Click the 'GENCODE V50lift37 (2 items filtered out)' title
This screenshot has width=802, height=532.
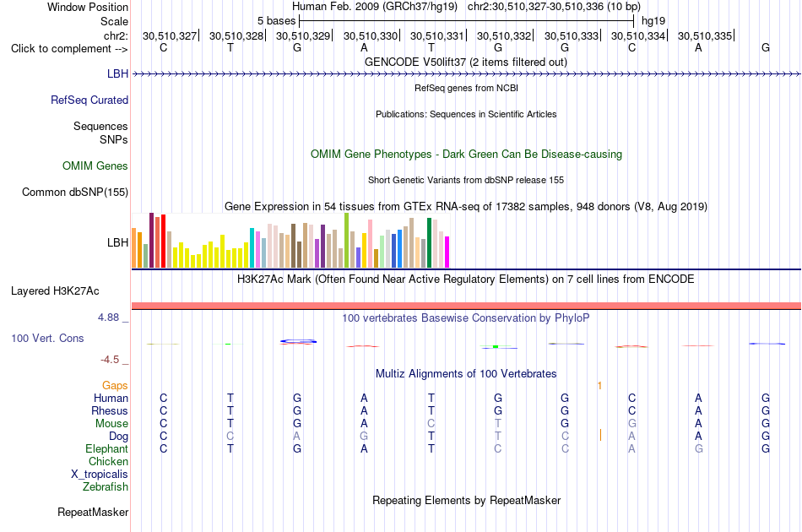pos(466,62)
